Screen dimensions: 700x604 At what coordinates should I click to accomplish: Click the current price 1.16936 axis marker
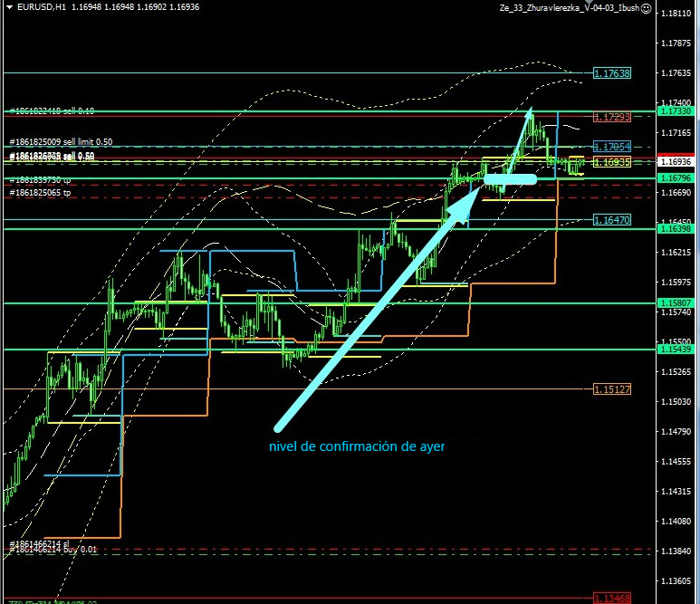(x=677, y=161)
